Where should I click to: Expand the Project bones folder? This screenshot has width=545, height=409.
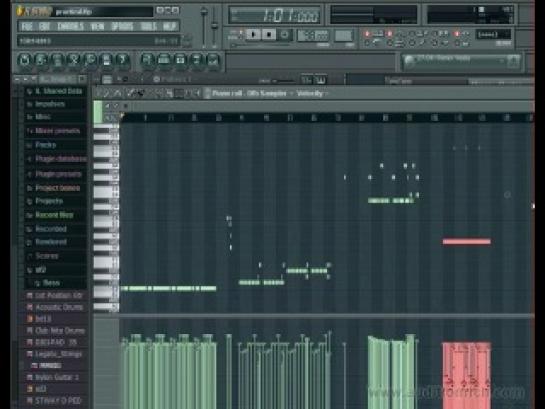(55, 188)
